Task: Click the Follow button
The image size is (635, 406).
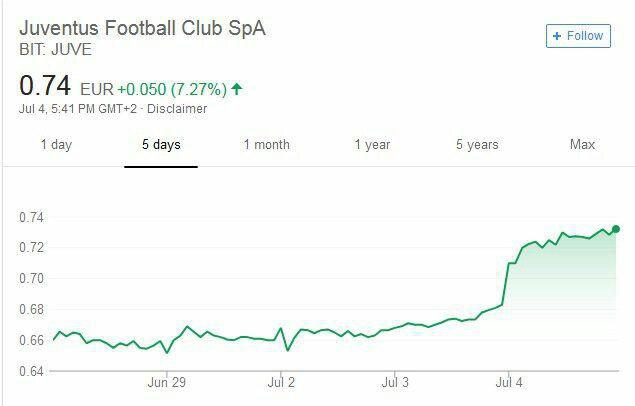Action: tap(577, 36)
